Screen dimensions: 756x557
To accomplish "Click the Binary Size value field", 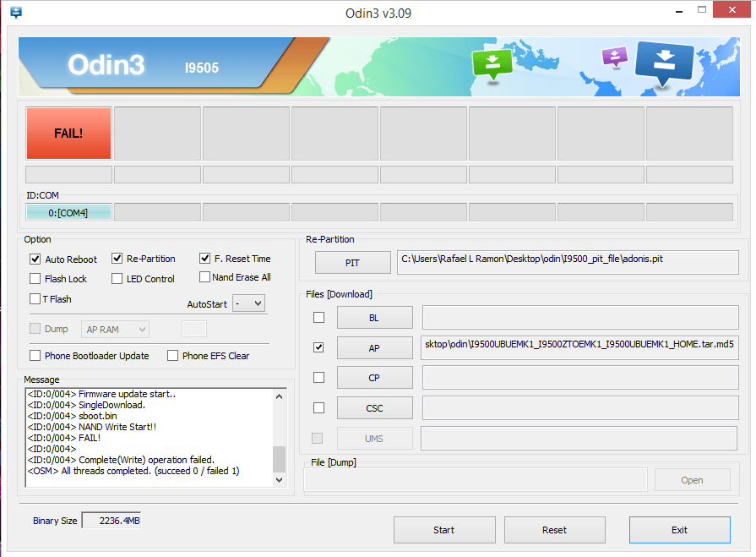I will coord(111,521).
